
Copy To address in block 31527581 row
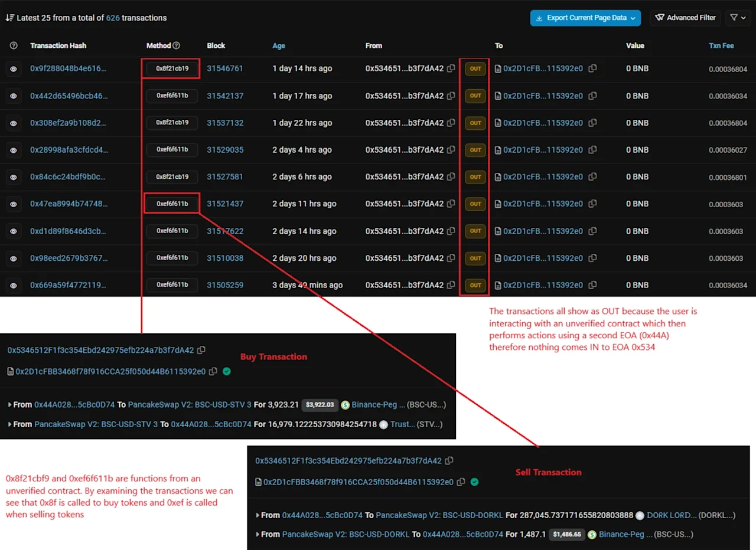click(x=592, y=176)
